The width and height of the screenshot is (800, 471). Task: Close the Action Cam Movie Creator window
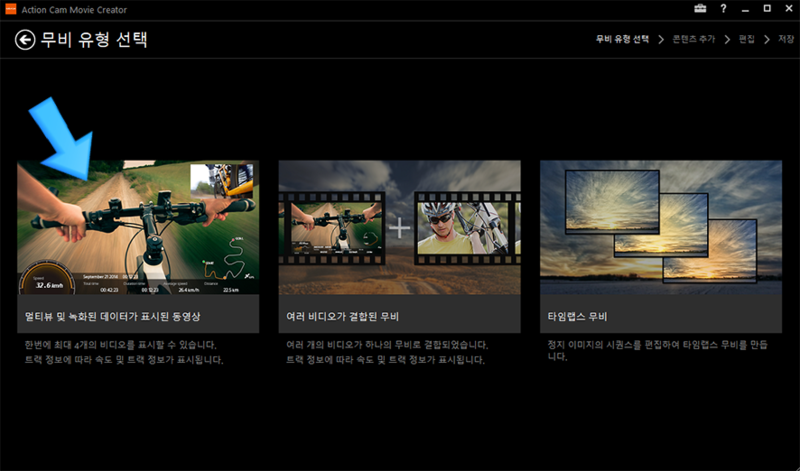[x=787, y=9]
